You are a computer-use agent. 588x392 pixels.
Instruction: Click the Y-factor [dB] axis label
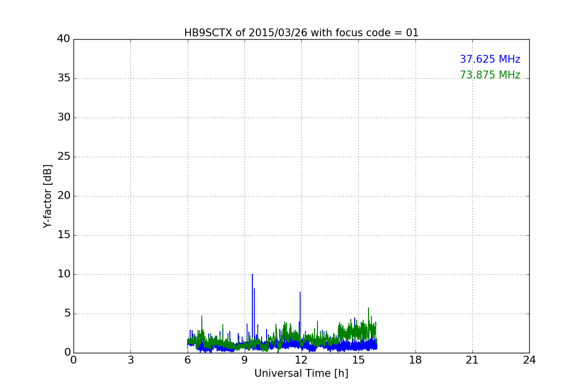pos(48,196)
